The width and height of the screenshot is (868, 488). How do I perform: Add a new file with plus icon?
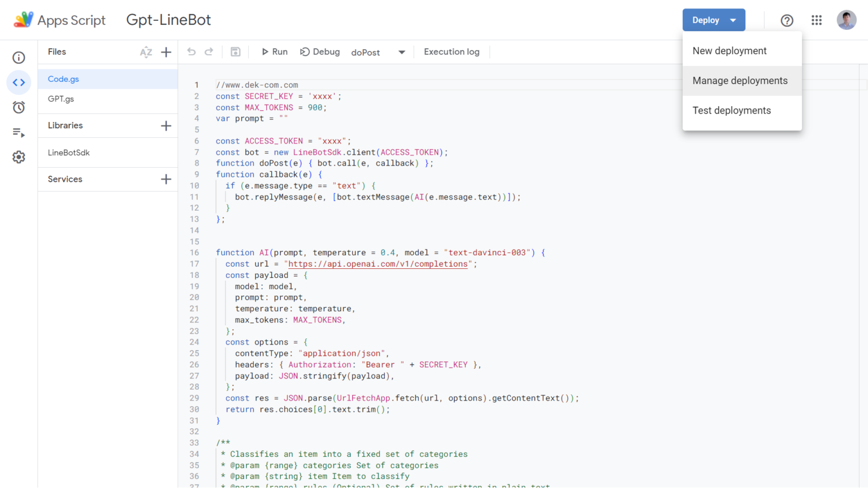166,52
